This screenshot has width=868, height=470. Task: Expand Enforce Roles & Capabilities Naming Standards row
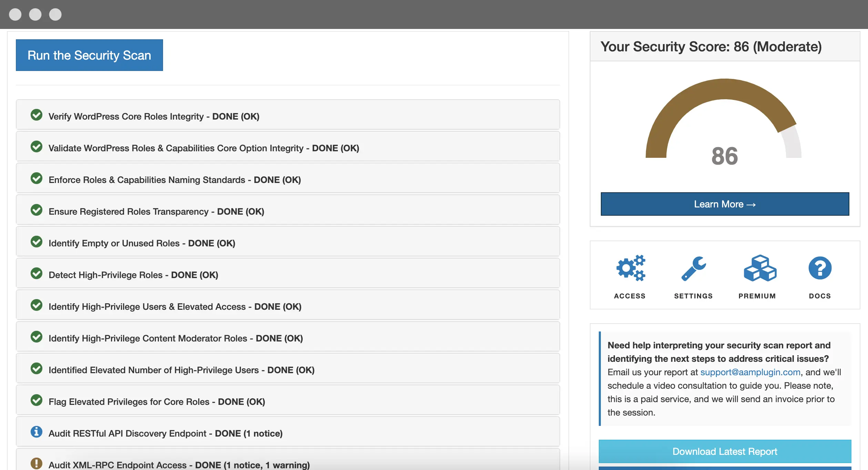288,178
